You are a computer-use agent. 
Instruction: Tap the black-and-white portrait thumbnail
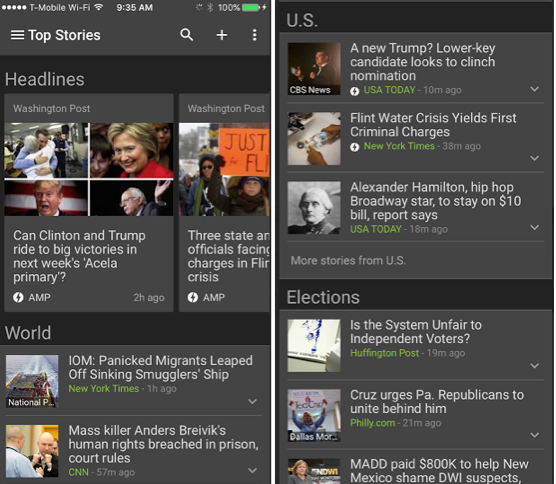pos(314,208)
